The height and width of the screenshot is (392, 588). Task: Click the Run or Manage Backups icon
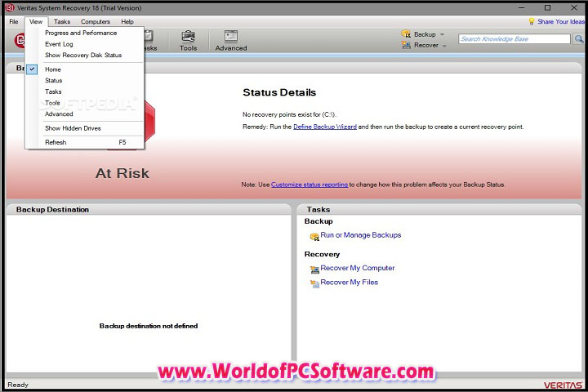coord(314,236)
